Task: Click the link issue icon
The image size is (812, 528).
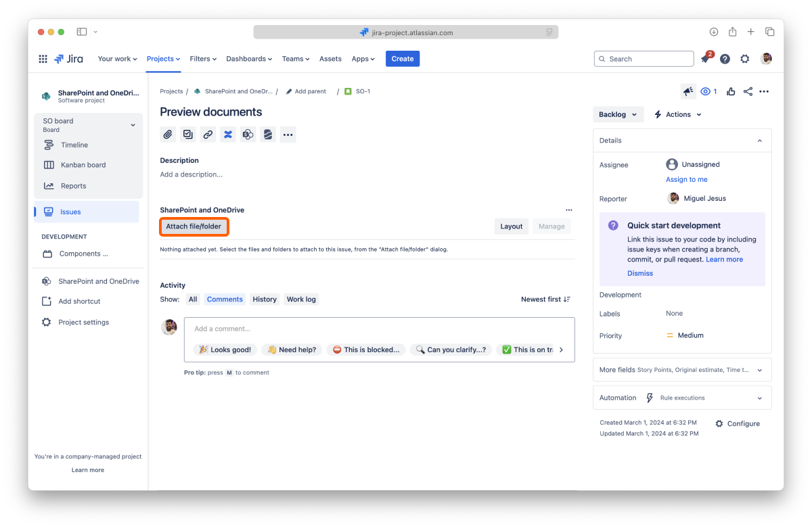Action: [x=208, y=135]
